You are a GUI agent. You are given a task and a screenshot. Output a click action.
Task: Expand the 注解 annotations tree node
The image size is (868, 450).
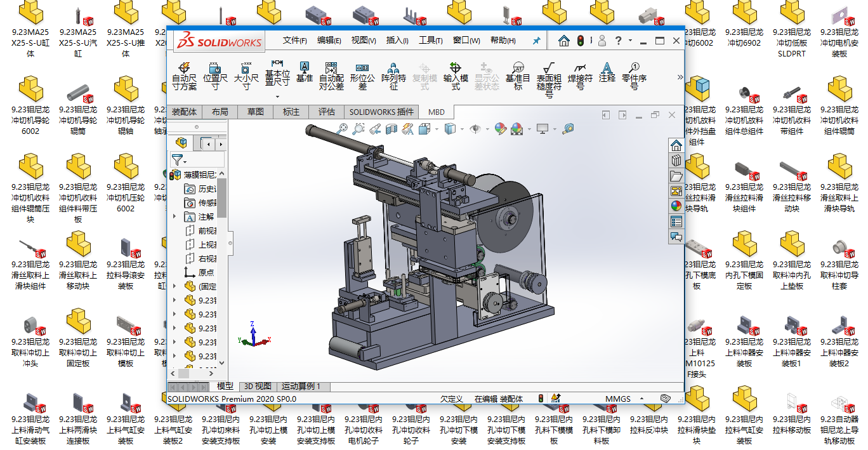tap(175, 217)
